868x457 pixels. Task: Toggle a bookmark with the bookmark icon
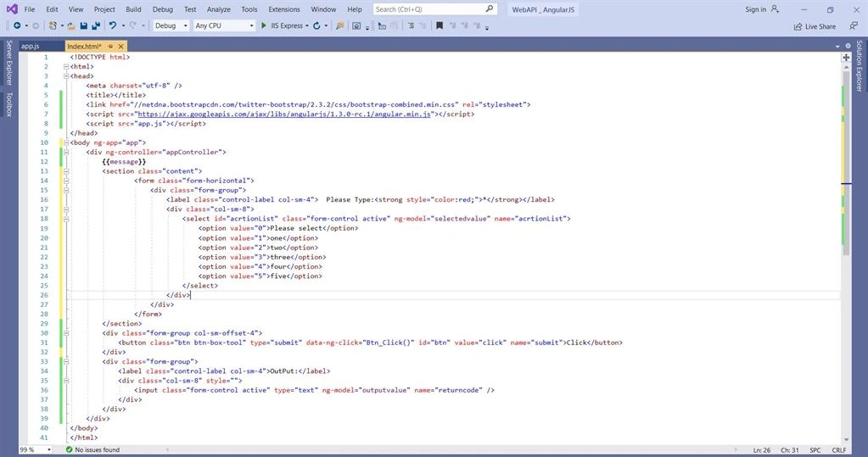coord(440,26)
